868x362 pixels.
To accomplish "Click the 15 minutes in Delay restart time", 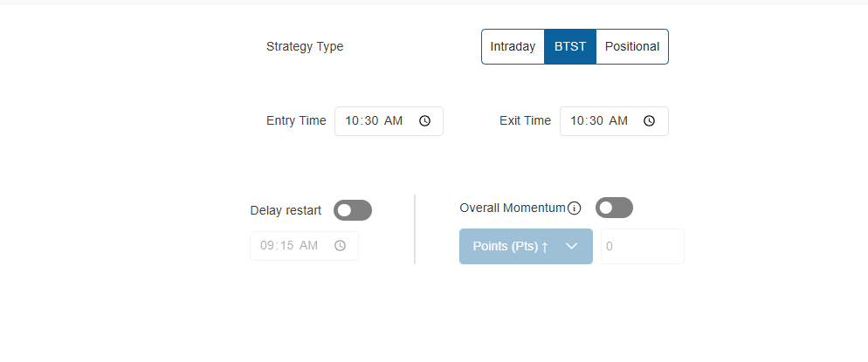I will click(x=285, y=246).
